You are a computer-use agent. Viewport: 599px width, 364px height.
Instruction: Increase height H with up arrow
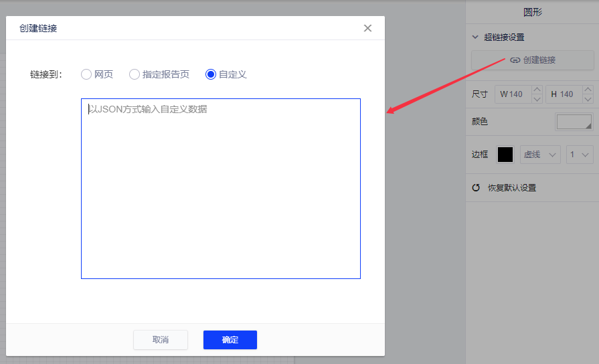pos(587,90)
